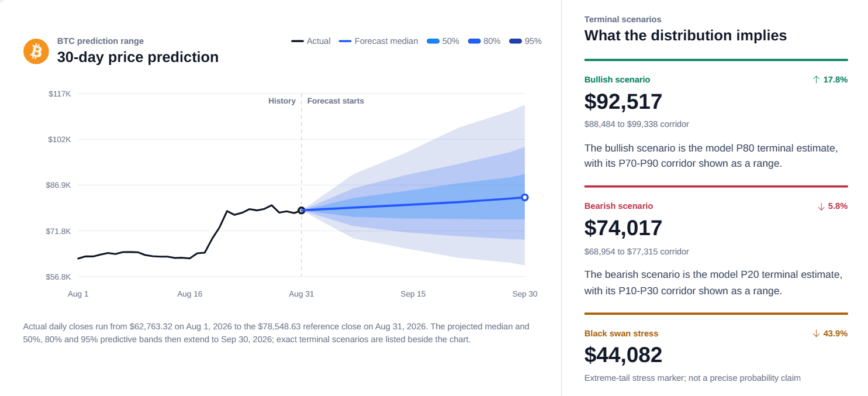Toggle the Forecast median legend entry
This screenshot has height=396, width=868.
point(379,41)
